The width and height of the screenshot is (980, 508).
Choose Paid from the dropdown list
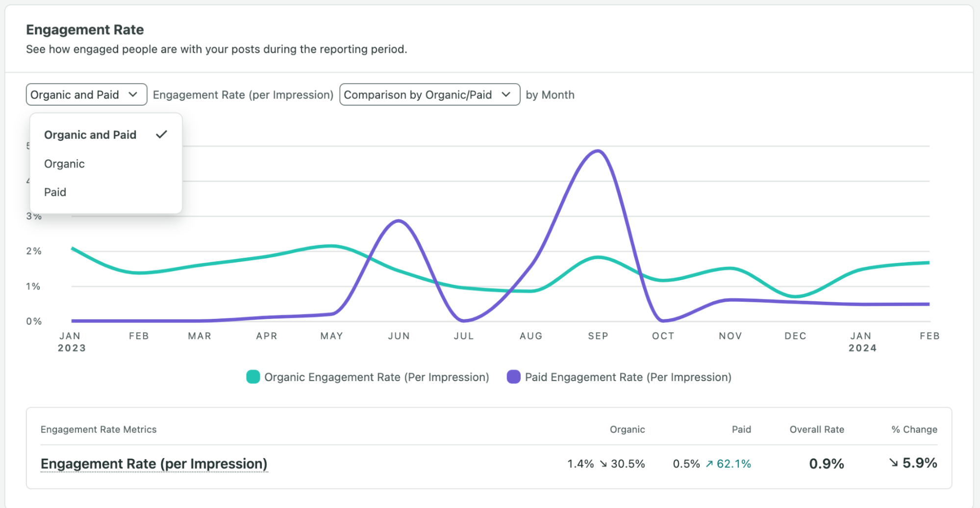pos(106,192)
